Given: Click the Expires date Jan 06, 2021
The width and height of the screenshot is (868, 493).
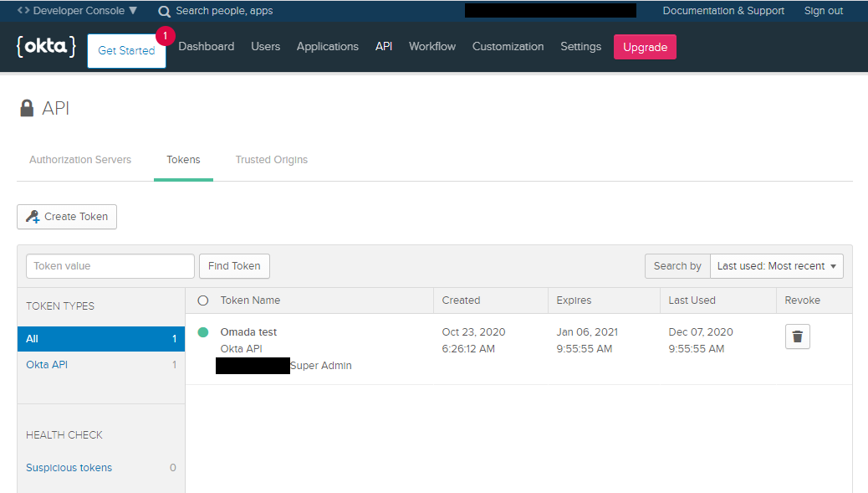Looking at the screenshot, I should pos(587,331).
